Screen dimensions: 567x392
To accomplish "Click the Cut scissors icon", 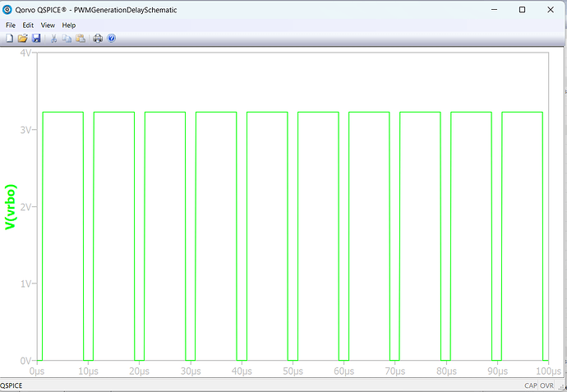I will pos(54,38).
